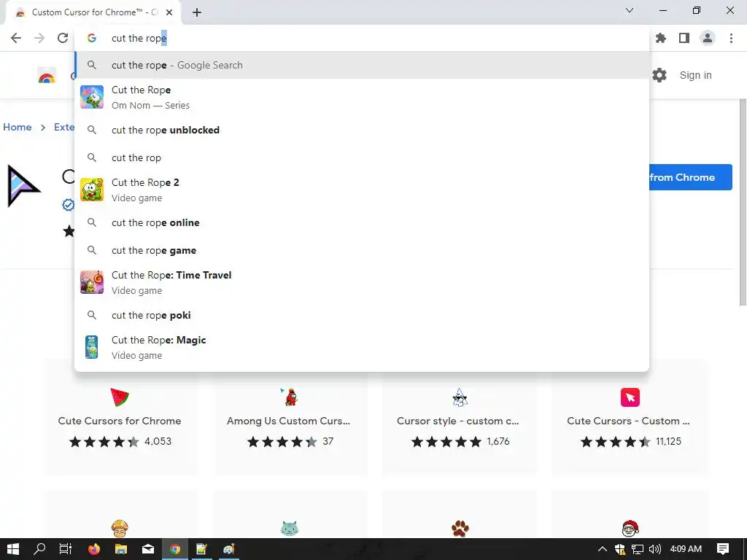This screenshot has width=747, height=560.
Task: Reload the page with the refresh icon
Action: (63, 38)
